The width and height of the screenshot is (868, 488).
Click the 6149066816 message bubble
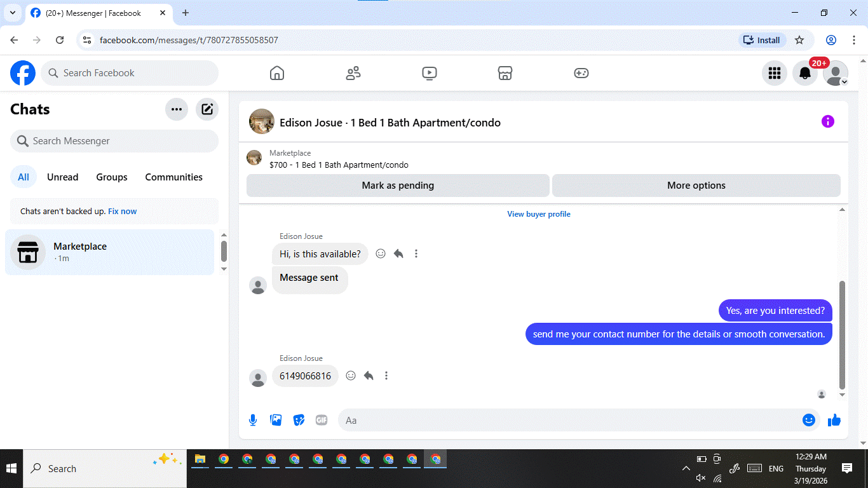click(305, 376)
